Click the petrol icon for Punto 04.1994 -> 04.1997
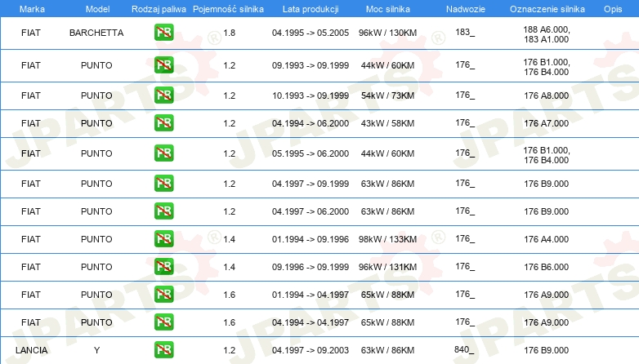This screenshot has width=639, height=364. pyautogui.click(x=163, y=322)
